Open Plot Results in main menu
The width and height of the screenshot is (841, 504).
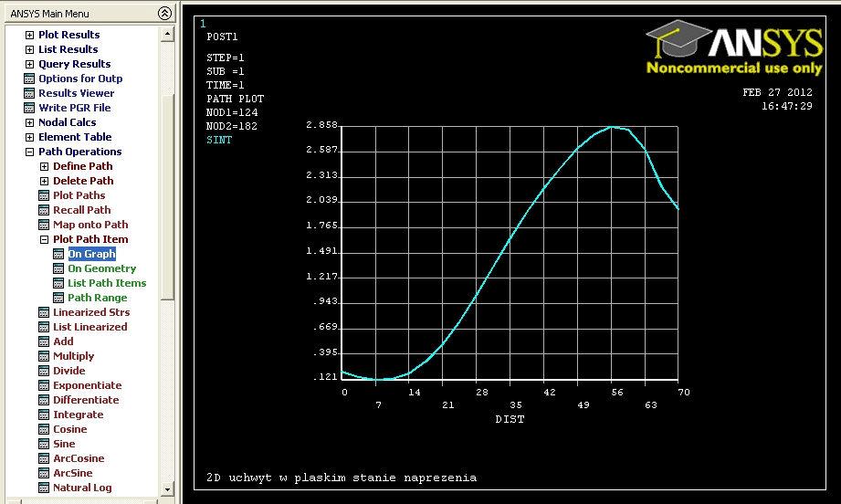pyautogui.click(x=68, y=35)
